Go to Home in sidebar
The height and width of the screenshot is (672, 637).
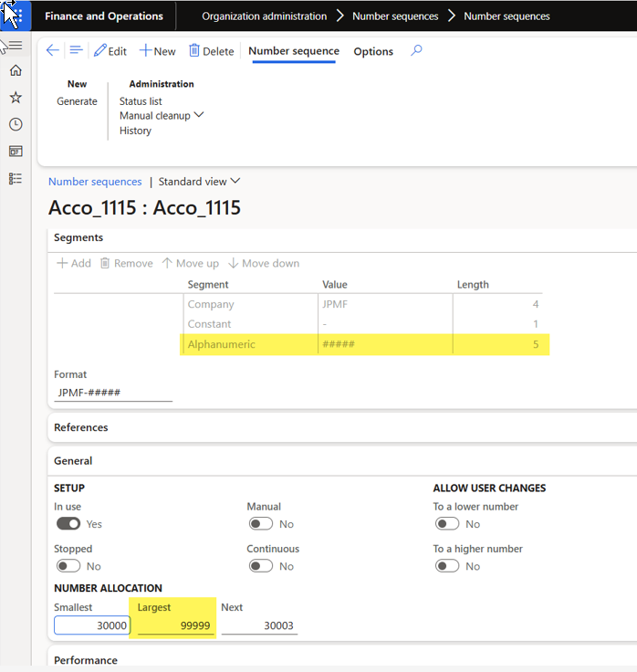pos(16,70)
